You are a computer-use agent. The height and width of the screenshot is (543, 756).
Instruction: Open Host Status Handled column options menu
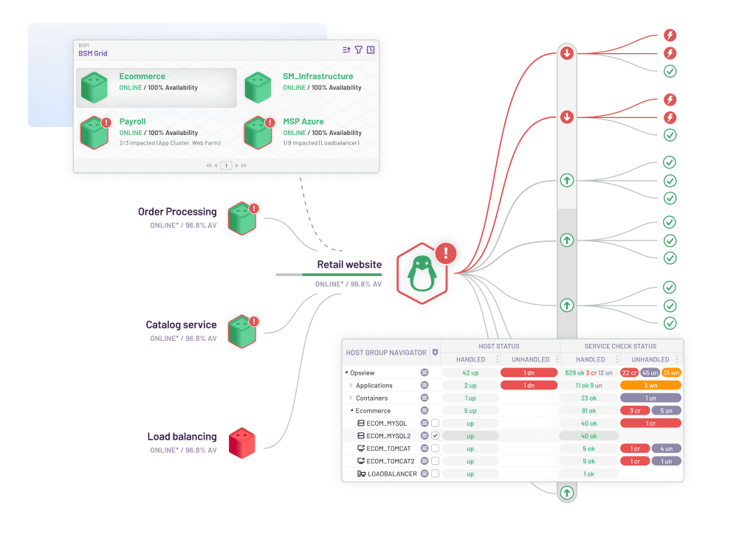tap(496, 359)
